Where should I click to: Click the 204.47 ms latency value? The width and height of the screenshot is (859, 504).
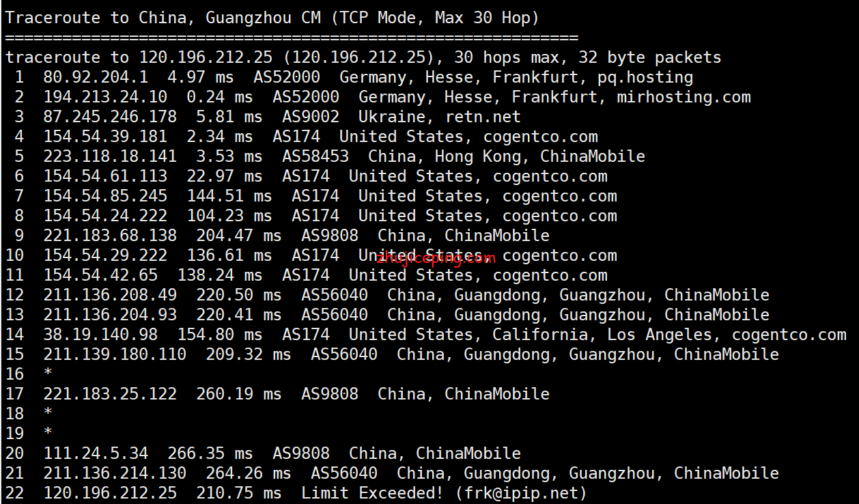click(239, 236)
